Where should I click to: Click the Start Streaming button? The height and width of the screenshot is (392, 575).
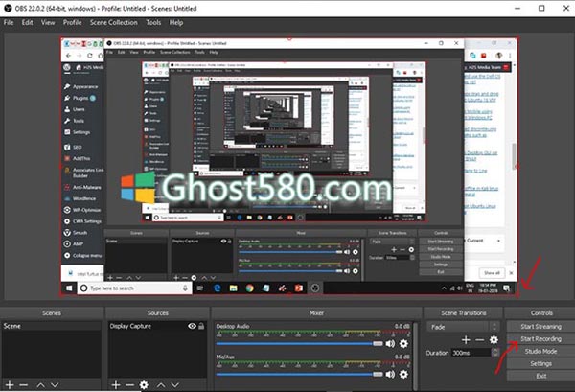(540, 327)
